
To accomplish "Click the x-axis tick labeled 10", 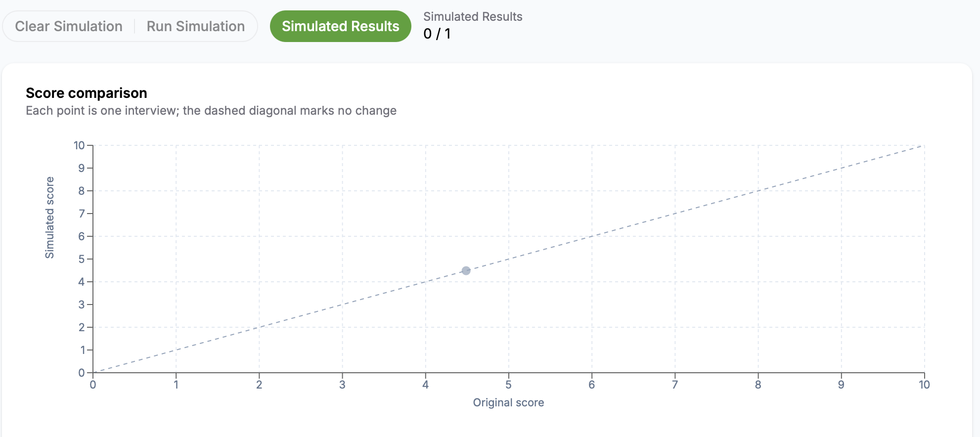I will point(924,385).
